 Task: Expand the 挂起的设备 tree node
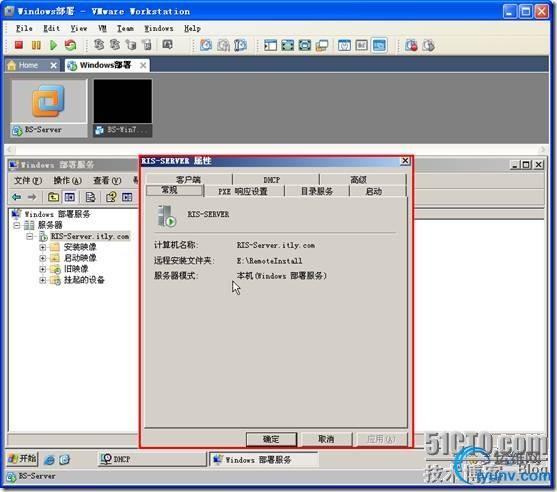(43, 280)
